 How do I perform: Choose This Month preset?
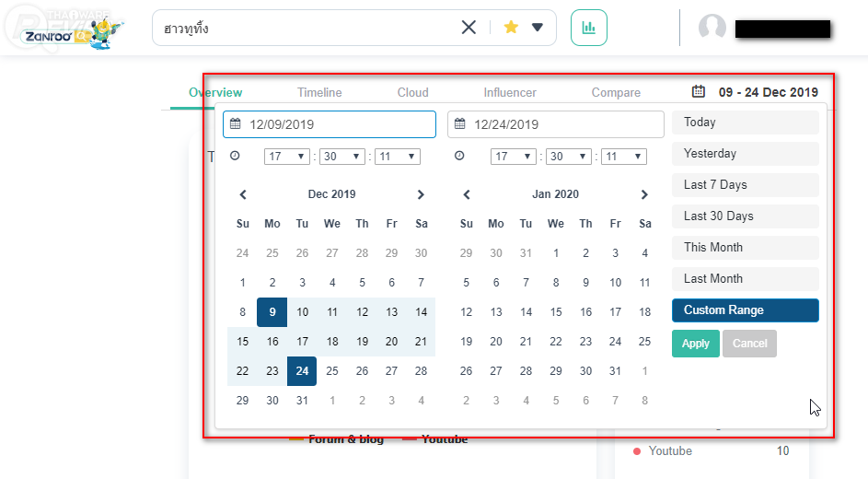click(x=745, y=248)
